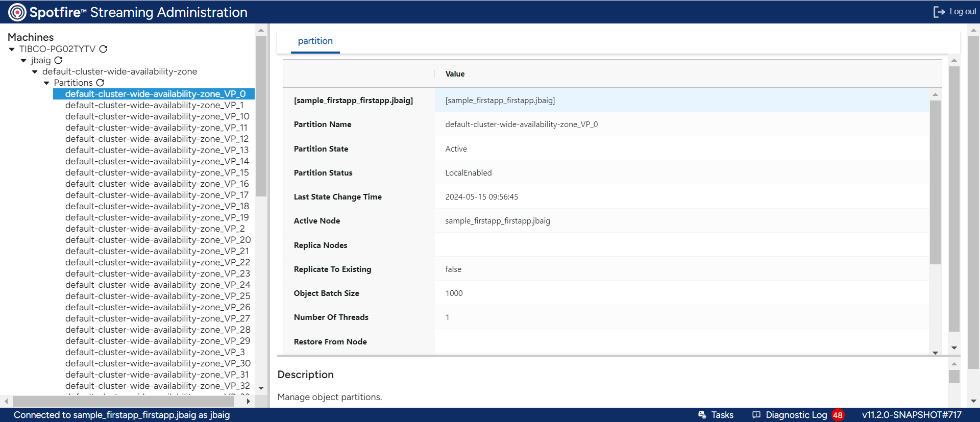Screen dimensions: 980x422
Task: Click the Log out icon
Action: [x=939, y=12]
